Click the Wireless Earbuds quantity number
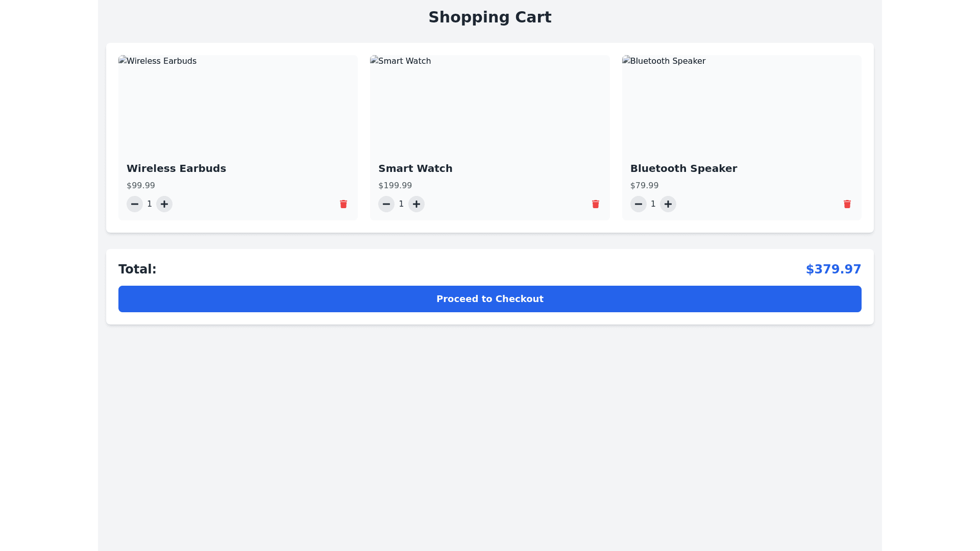Screen dimensions: 980x551 [x=150, y=204]
